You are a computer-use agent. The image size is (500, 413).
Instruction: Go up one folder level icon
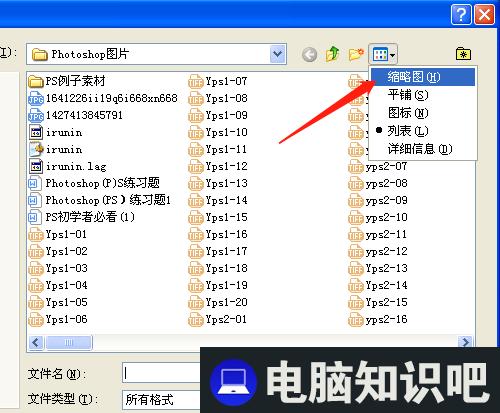[332, 54]
